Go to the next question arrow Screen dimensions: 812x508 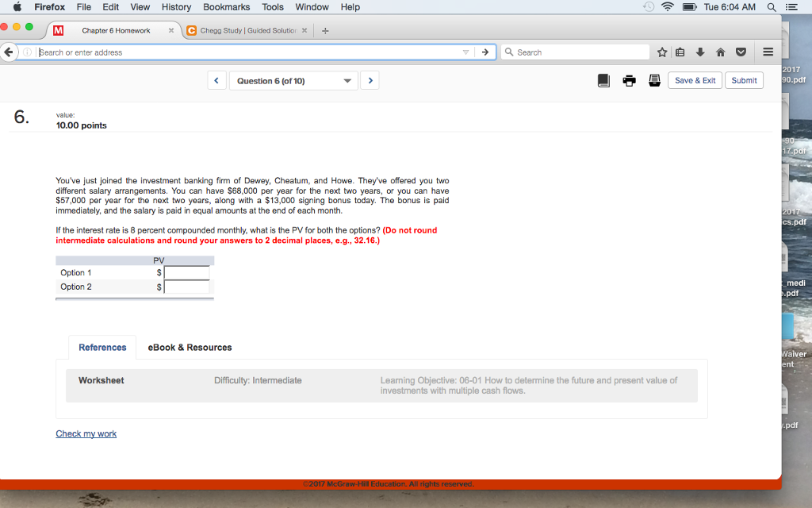point(370,80)
